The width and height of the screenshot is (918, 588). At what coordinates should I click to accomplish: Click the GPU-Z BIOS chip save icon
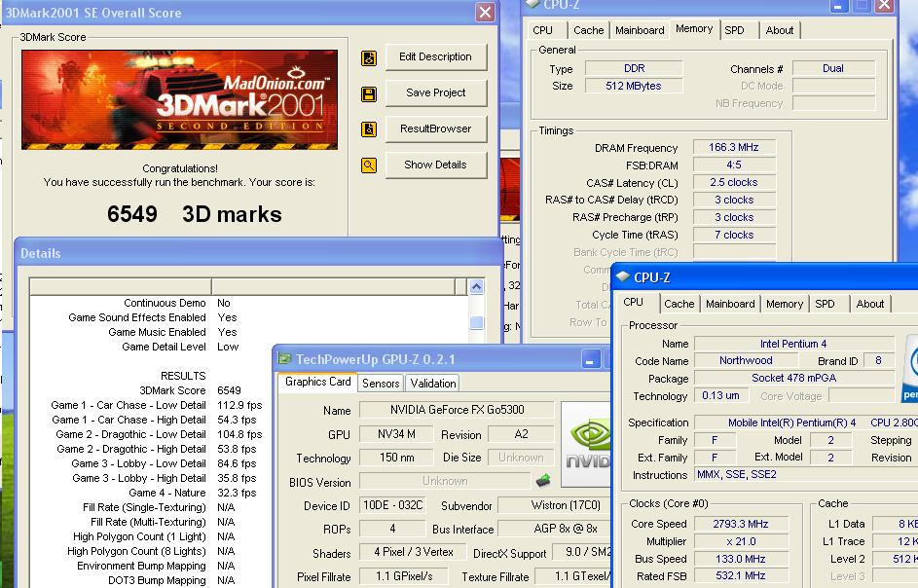click(543, 481)
